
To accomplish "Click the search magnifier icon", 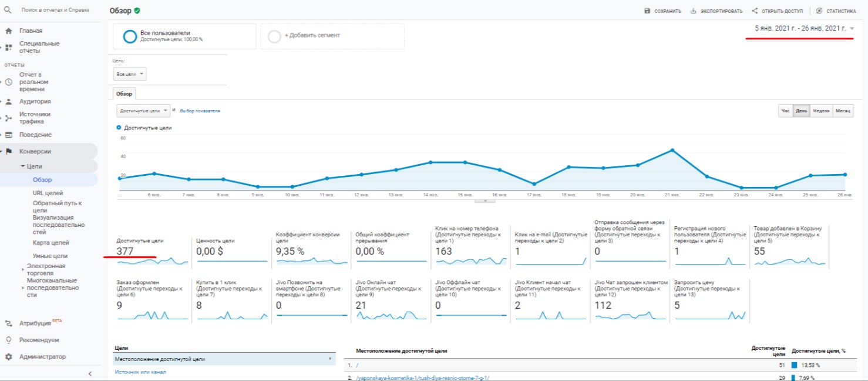I will (x=8, y=11).
